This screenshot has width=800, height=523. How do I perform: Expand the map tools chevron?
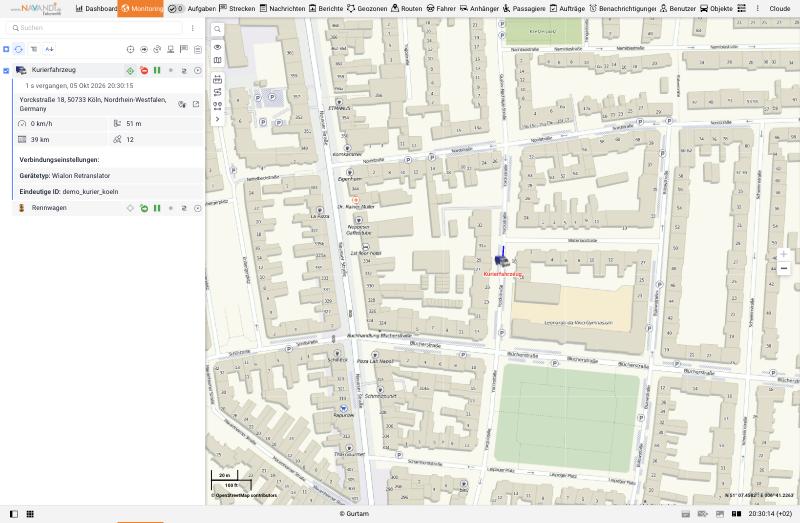[x=217, y=119]
